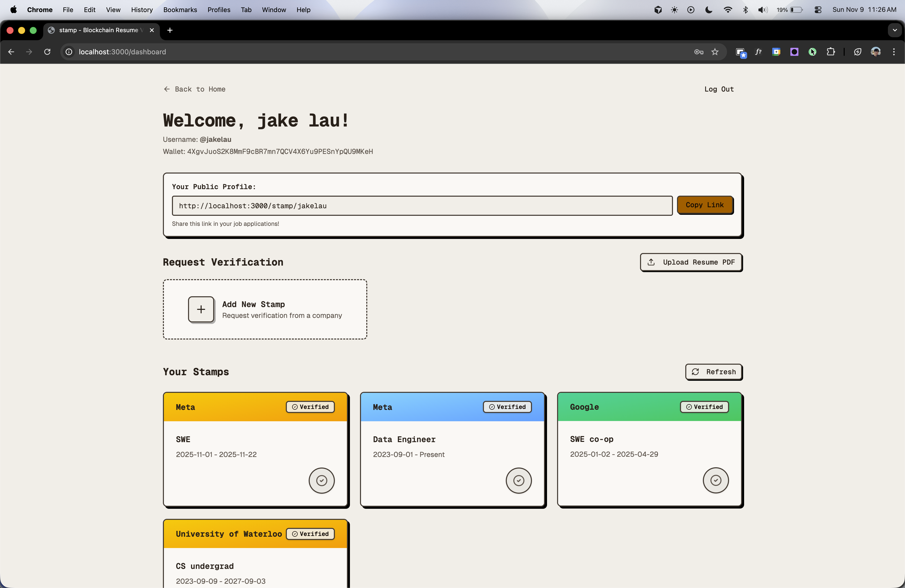
Task: Open the Bookmarks menu
Action: coord(180,10)
